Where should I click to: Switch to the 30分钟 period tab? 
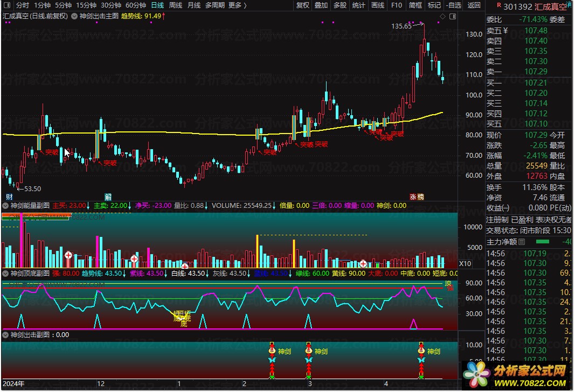111,5
